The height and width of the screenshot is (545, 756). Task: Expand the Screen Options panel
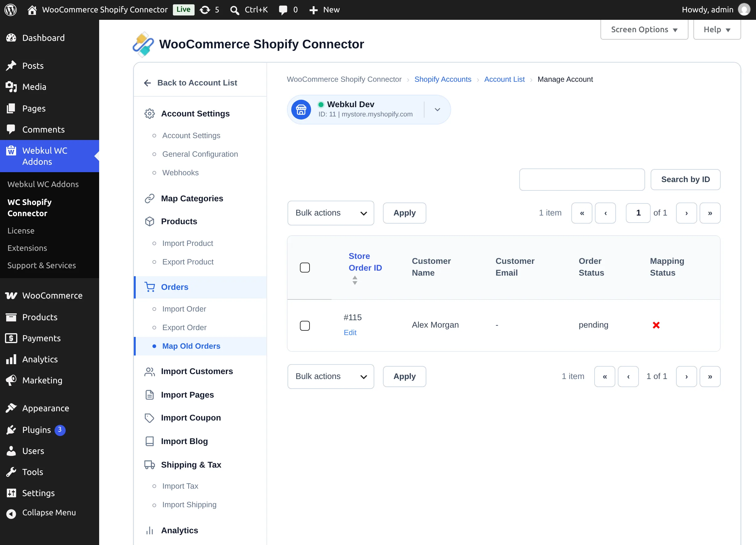[644, 30]
